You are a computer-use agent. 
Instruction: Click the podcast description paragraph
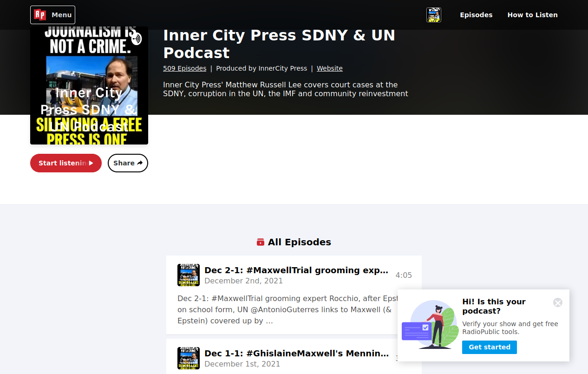click(286, 89)
